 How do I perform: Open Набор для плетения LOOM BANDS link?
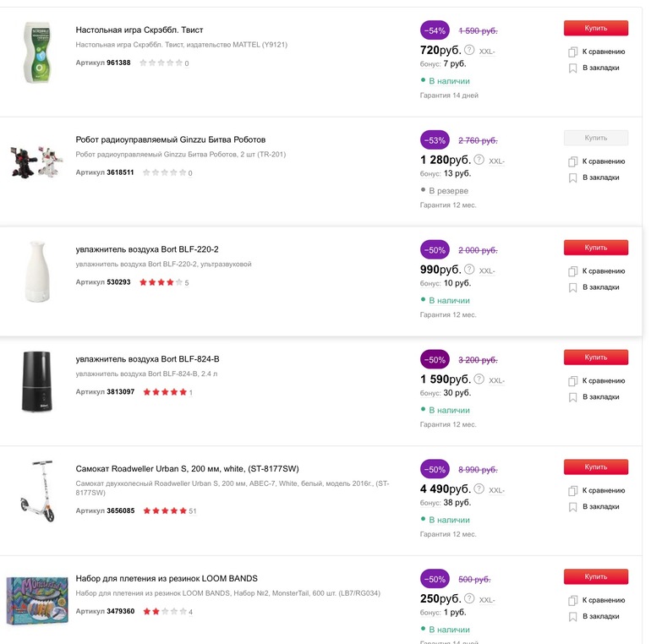[167, 579]
